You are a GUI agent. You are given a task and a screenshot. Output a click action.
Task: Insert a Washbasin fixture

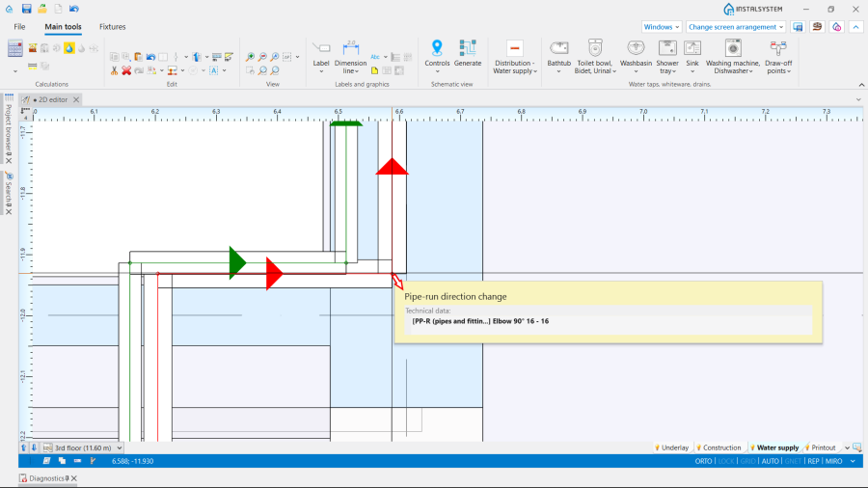pyautogui.click(x=636, y=47)
